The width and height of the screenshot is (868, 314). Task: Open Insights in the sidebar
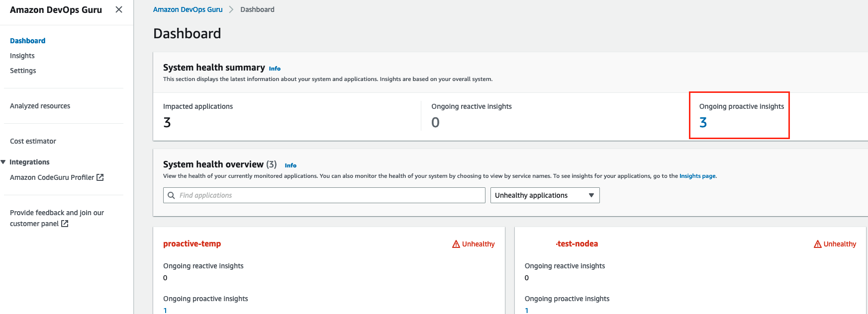[22, 56]
